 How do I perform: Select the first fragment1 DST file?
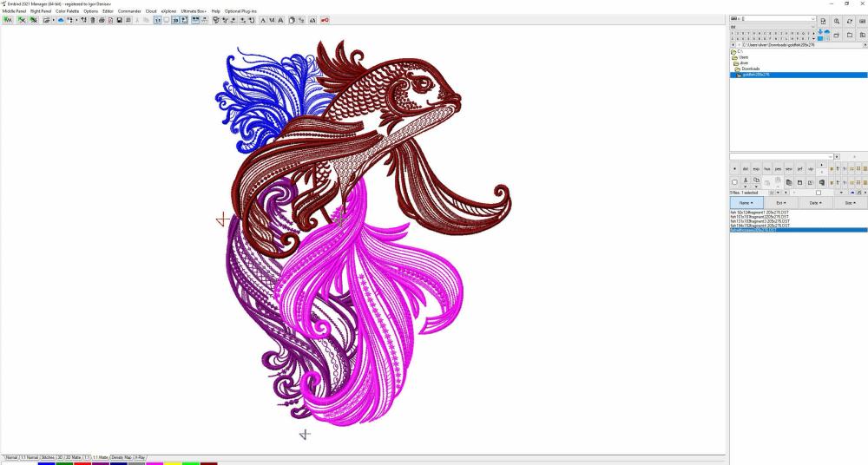coord(759,213)
